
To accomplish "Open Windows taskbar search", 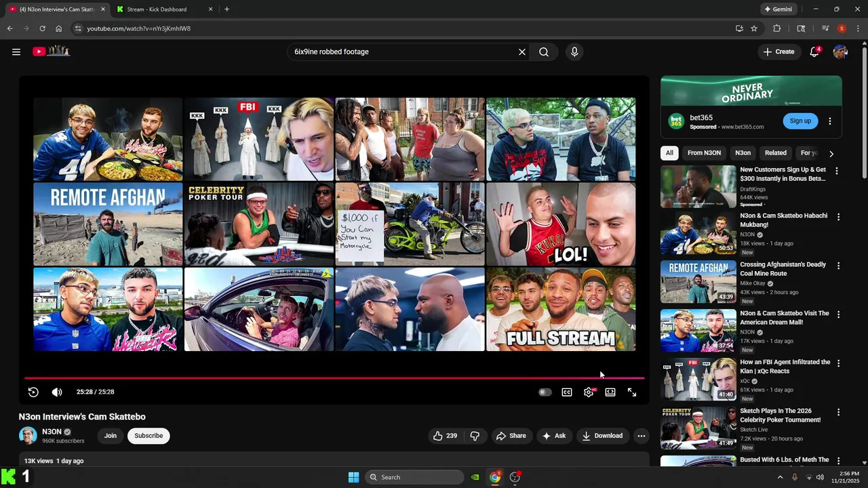I will [414, 477].
